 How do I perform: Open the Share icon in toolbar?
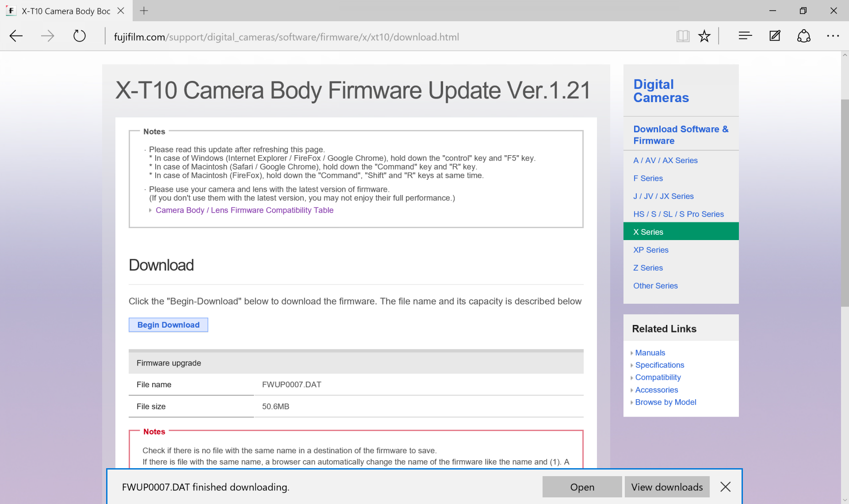804,36
